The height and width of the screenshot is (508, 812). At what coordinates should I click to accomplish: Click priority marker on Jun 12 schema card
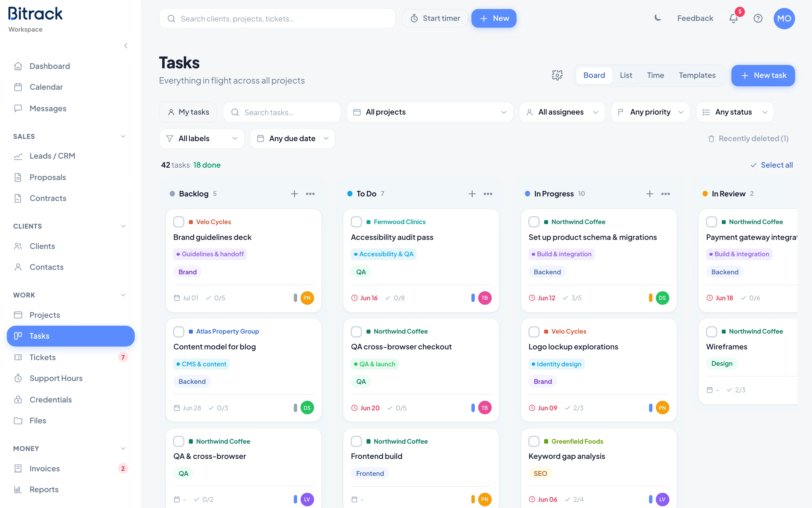(650, 298)
